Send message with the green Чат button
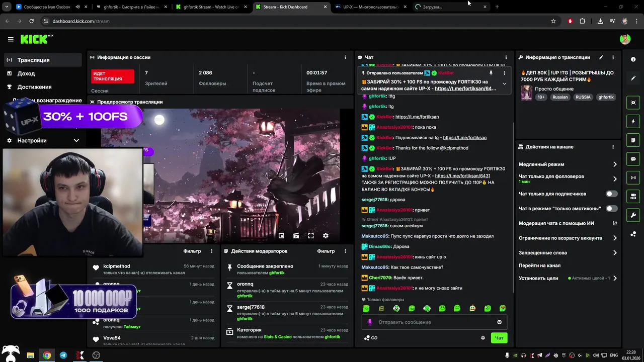Screen dimensions: 644x362 499,338
